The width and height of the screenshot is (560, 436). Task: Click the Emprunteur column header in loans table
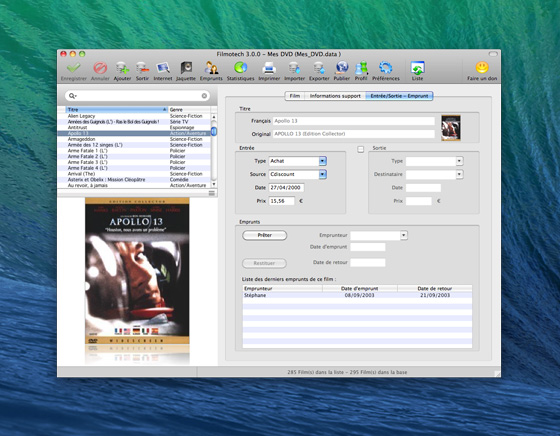tap(282, 288)
